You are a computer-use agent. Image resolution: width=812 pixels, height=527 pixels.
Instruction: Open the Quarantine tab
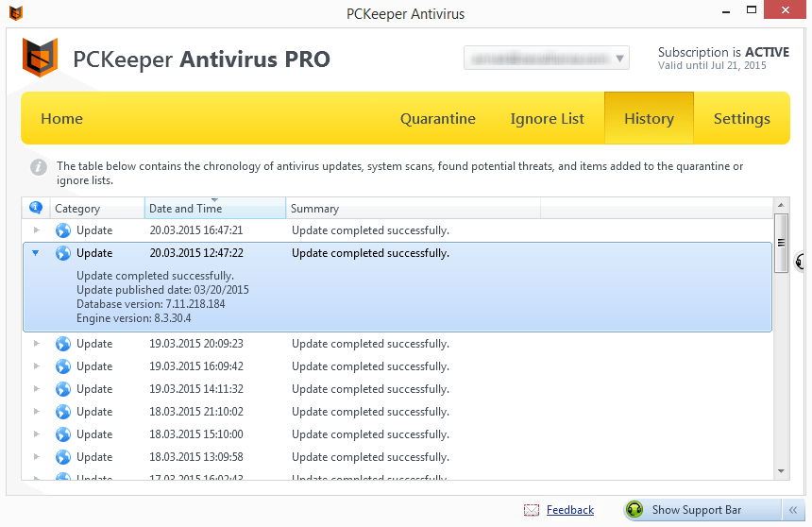(437, 119)
